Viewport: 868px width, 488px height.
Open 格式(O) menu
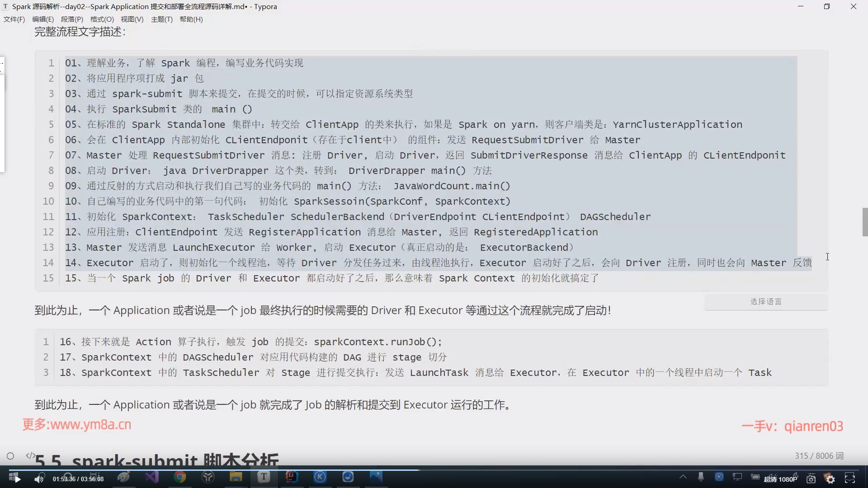pyautogui.click(x=102, y=19)
